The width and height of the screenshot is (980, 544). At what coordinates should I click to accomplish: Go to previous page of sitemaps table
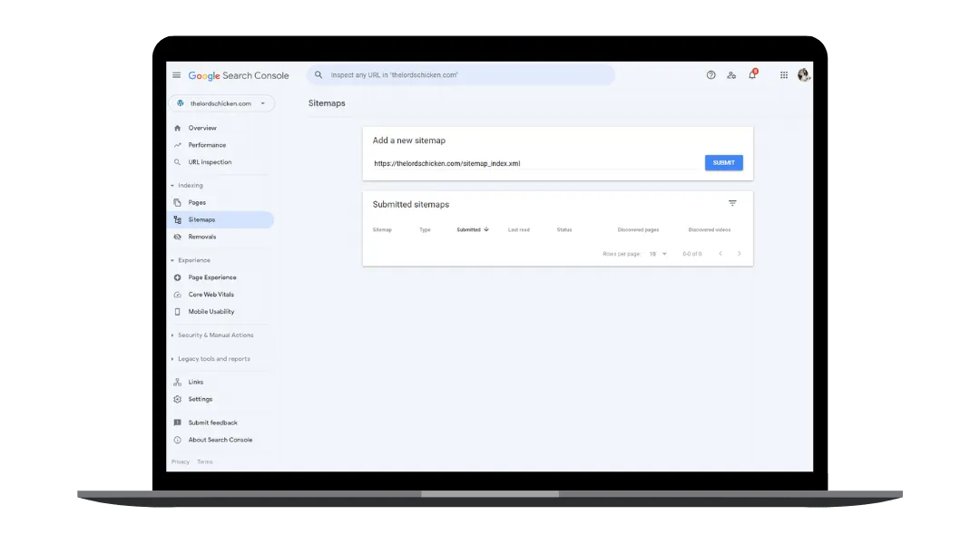720,254
